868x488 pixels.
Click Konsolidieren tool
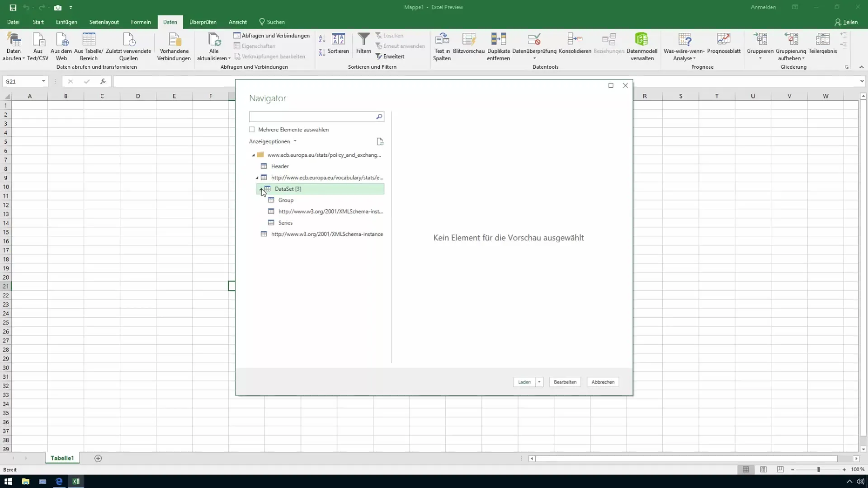click(x=575, y=43)
